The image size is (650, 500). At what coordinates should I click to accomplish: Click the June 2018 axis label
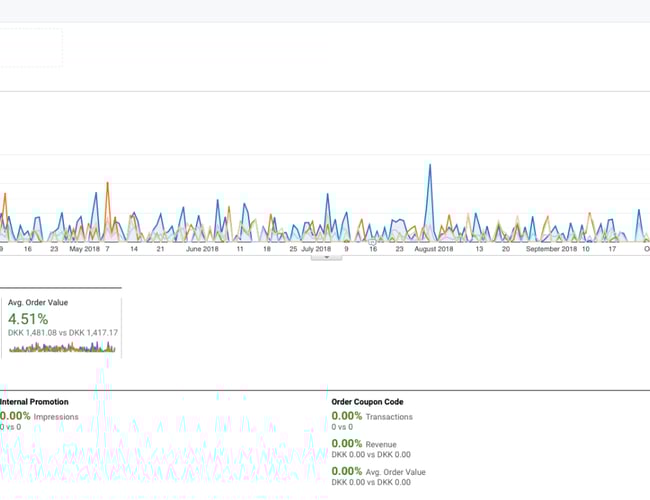202,249
